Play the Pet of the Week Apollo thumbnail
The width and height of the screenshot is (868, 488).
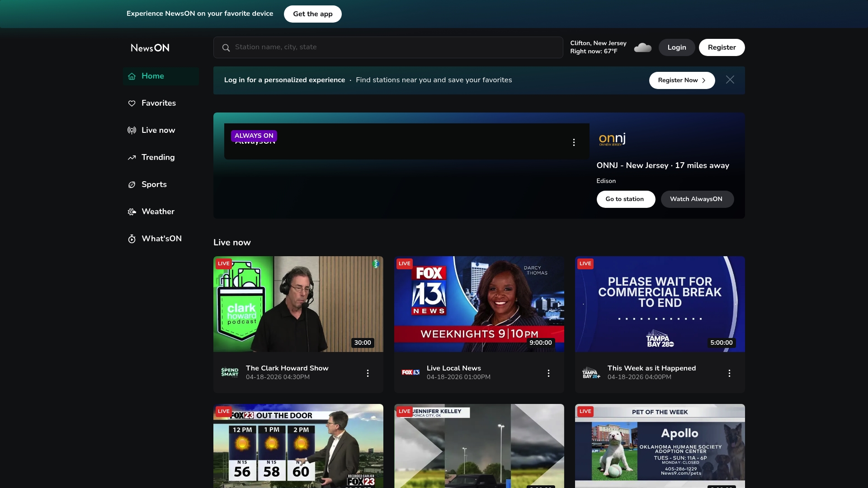pos(660,446)
